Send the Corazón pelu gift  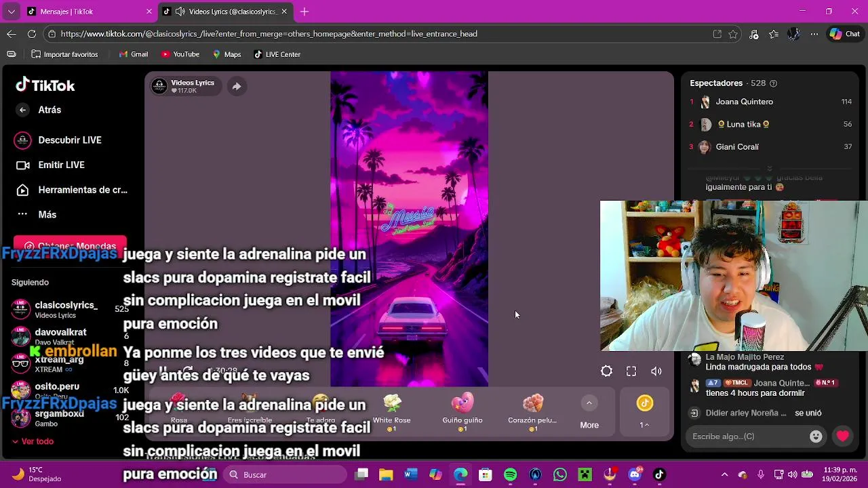coord(532,413)
